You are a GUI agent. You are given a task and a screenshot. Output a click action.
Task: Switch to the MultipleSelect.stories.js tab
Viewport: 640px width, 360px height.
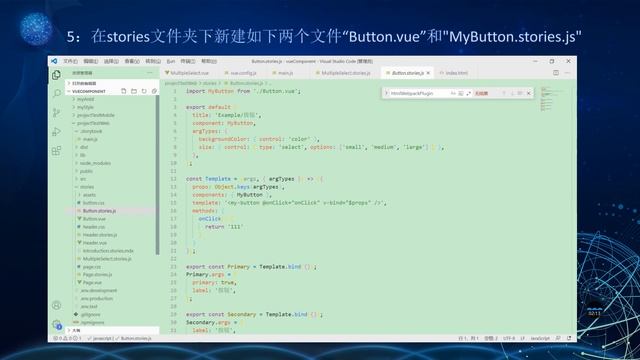343,73
